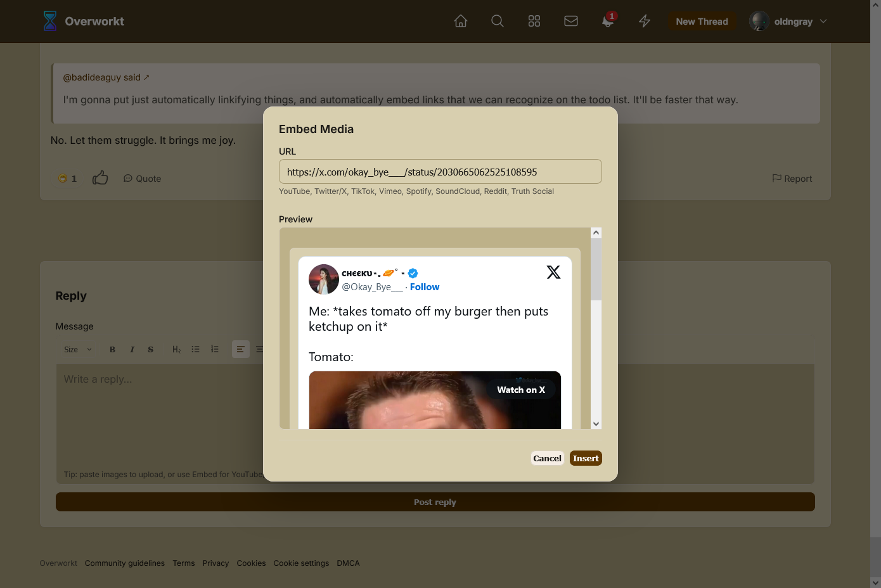Click the embed URL input field

click(x=440, y=172)
